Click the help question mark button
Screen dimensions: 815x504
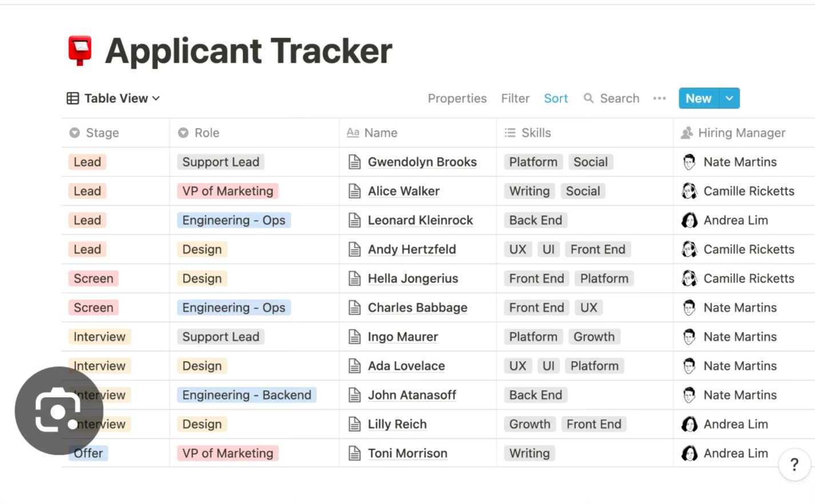coord(794,465)
